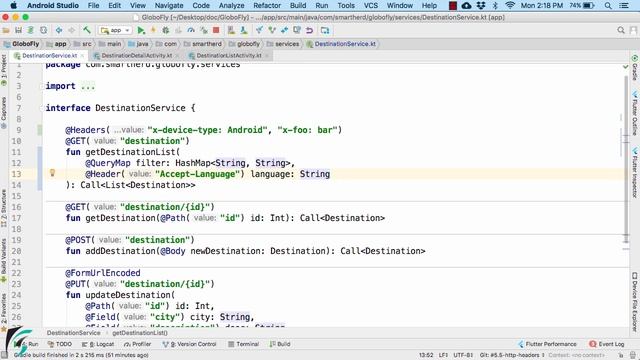The width and height of the screenshot is (640, 360).
Task: Click the Git branch 5.5-http-headers widget
Action: click(x=512, y=355)
